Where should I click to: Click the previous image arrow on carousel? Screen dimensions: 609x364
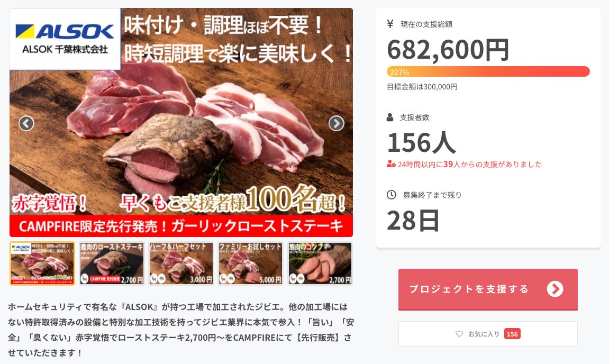26,123
